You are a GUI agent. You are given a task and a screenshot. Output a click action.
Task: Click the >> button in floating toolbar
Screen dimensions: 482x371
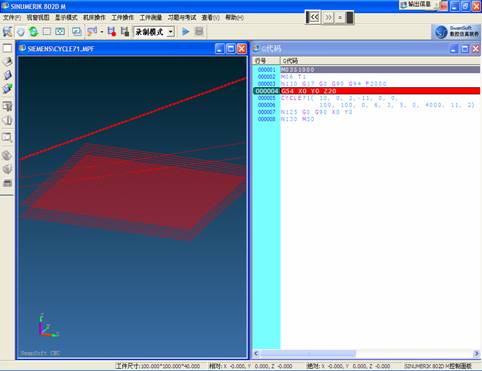[x=328, y=17]
